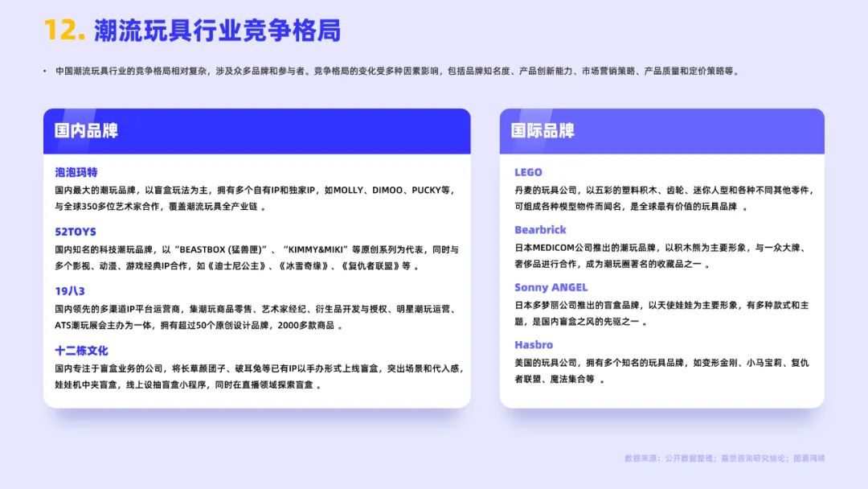This screenshot has height=489, width=868.
Task: Click the 国际品牌 panel header
Action: pos(661,131)
